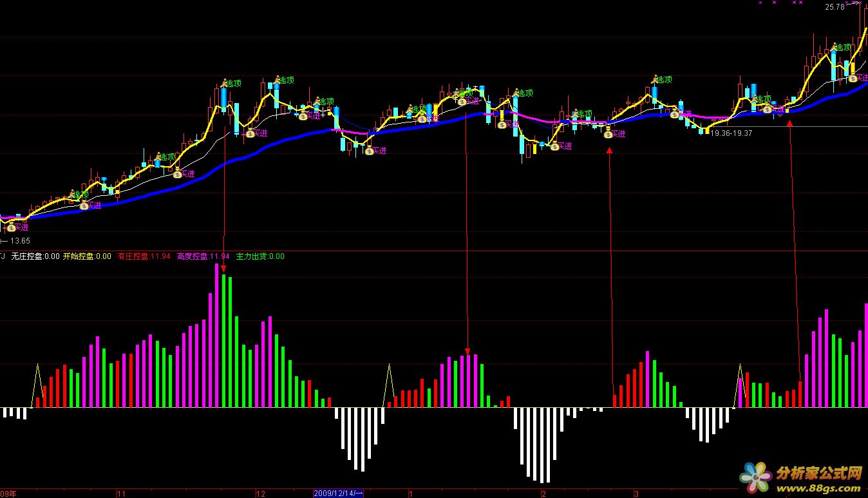Click the 25.78 high price label
Viewport: 868px width, 498px height.
(835, 7)
